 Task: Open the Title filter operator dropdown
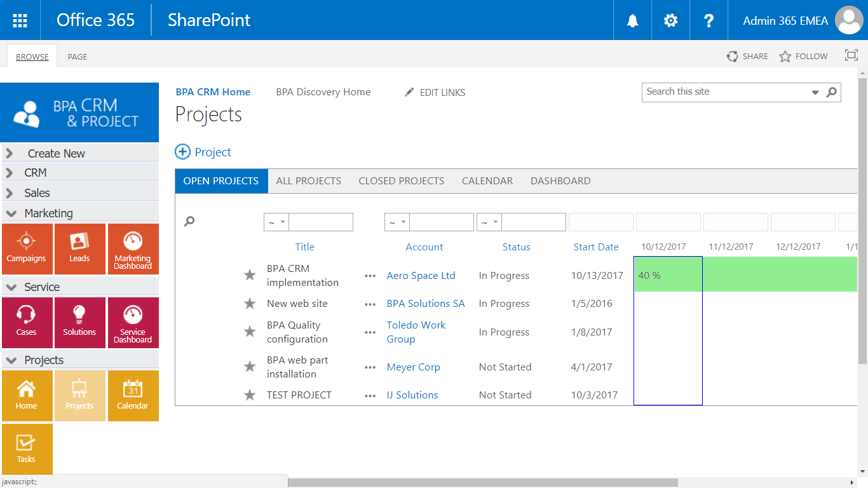(276, 222)
